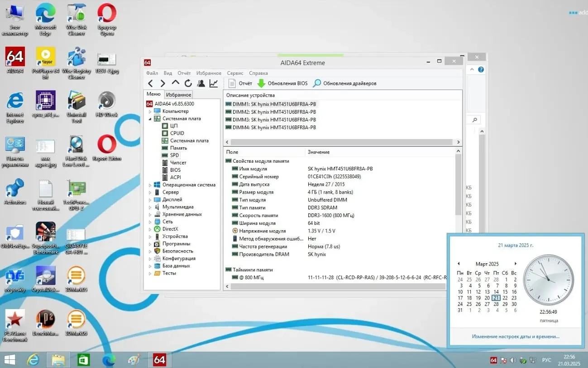Click the user profile icon in toolbar
588x368 pixels.
(x=201, y=83)
